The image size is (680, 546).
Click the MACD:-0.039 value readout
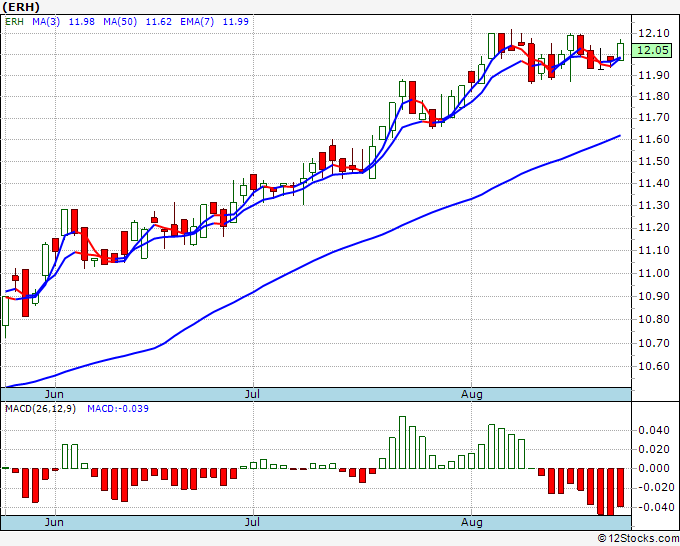(x=118, y=409)
